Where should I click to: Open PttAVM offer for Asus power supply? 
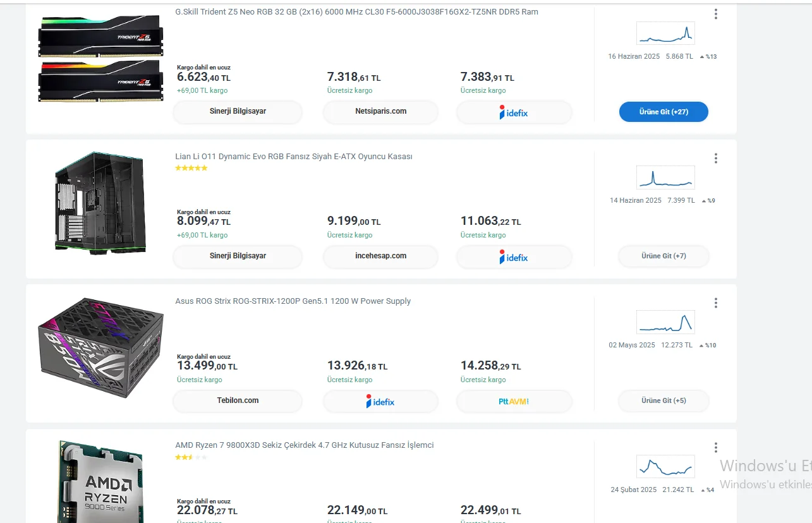pos(514,401)
